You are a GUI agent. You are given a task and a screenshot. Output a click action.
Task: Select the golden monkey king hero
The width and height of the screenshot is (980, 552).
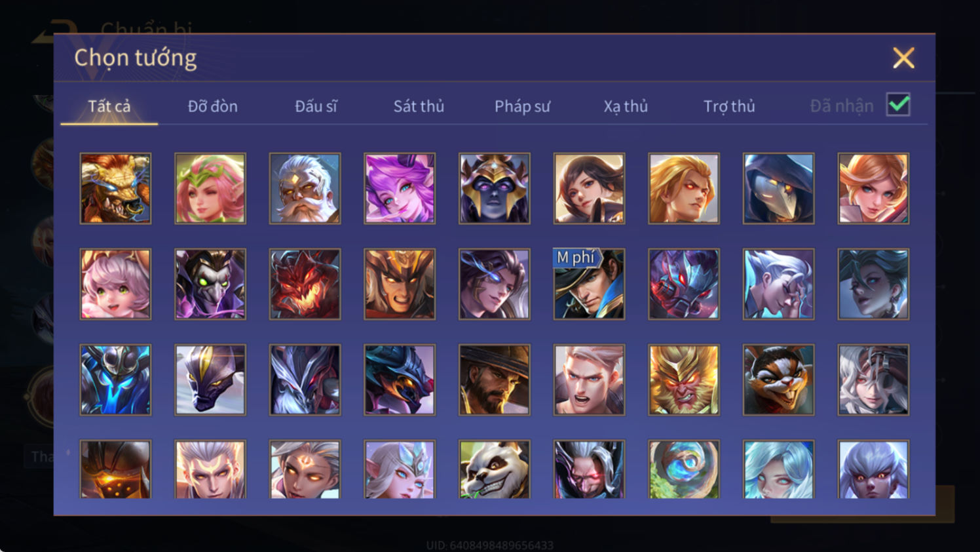point(684,380)
